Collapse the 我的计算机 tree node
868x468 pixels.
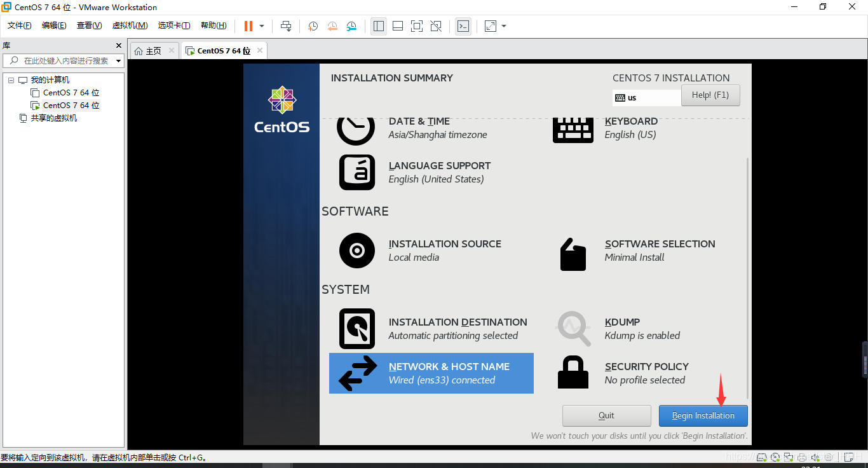11,80
